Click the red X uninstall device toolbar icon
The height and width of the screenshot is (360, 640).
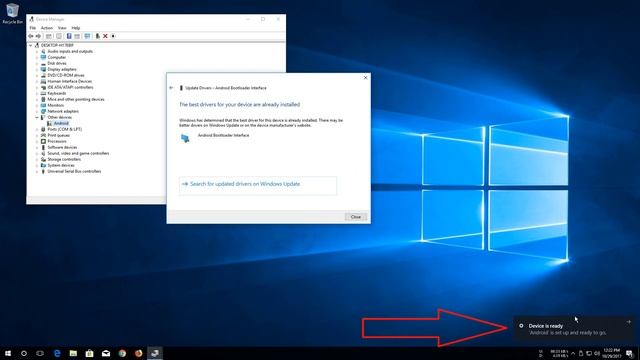click(105, 36)
